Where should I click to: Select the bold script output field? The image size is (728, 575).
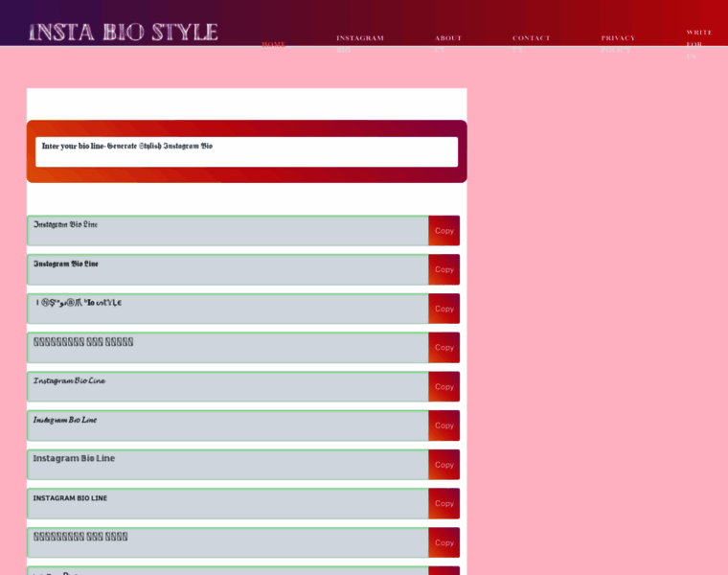228,425
